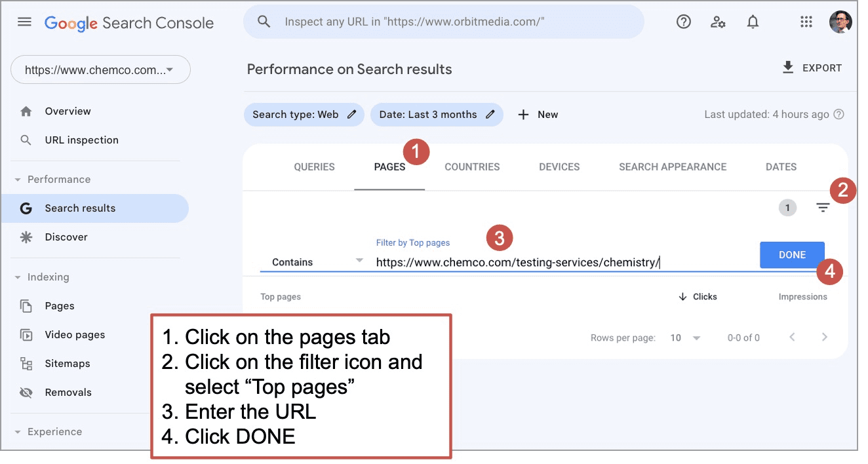Screen dimensions: 868x464
Task: Switch to the Countries tab
Action: (x=472, y=167)
